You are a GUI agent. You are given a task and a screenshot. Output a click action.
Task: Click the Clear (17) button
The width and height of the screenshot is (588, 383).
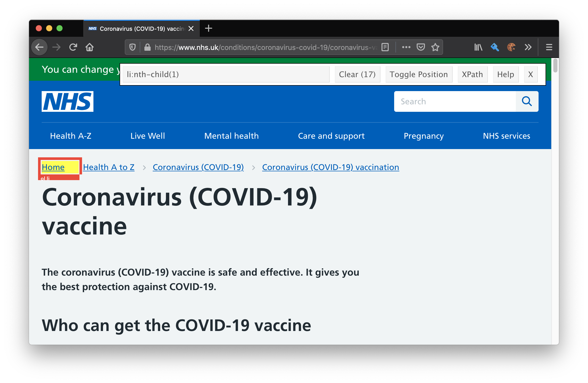(x=357, y=75)
